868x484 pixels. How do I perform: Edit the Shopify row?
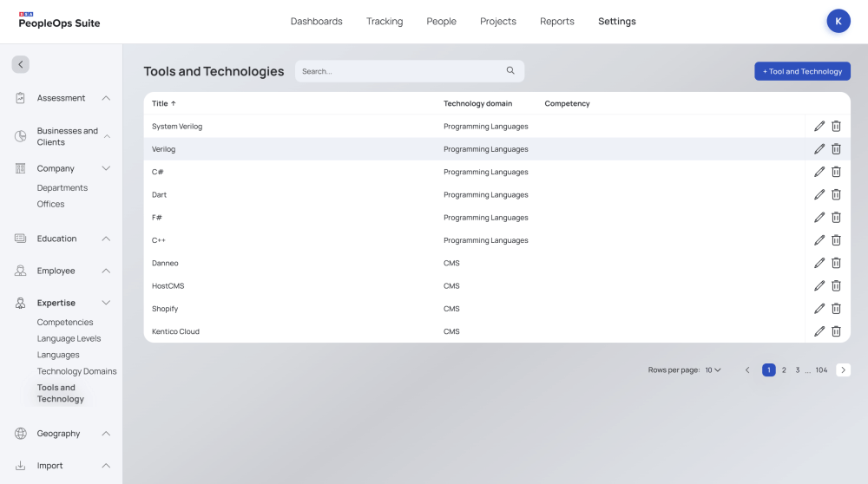click(819, 309)
